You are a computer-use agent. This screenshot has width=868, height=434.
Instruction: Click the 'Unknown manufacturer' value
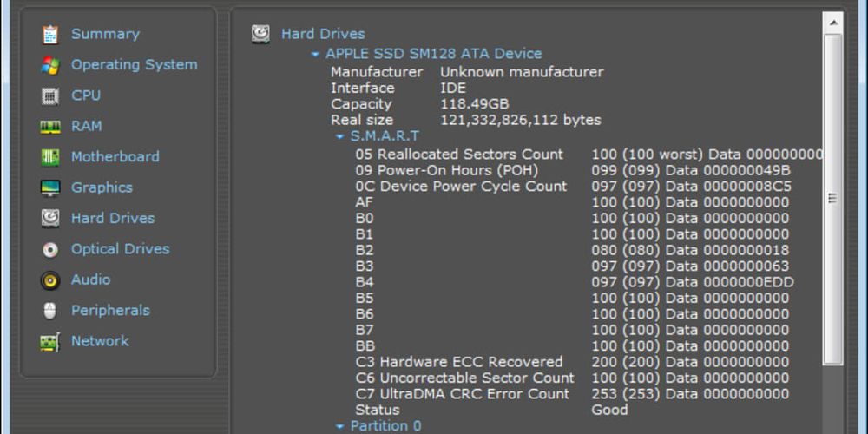coord(522,72)
